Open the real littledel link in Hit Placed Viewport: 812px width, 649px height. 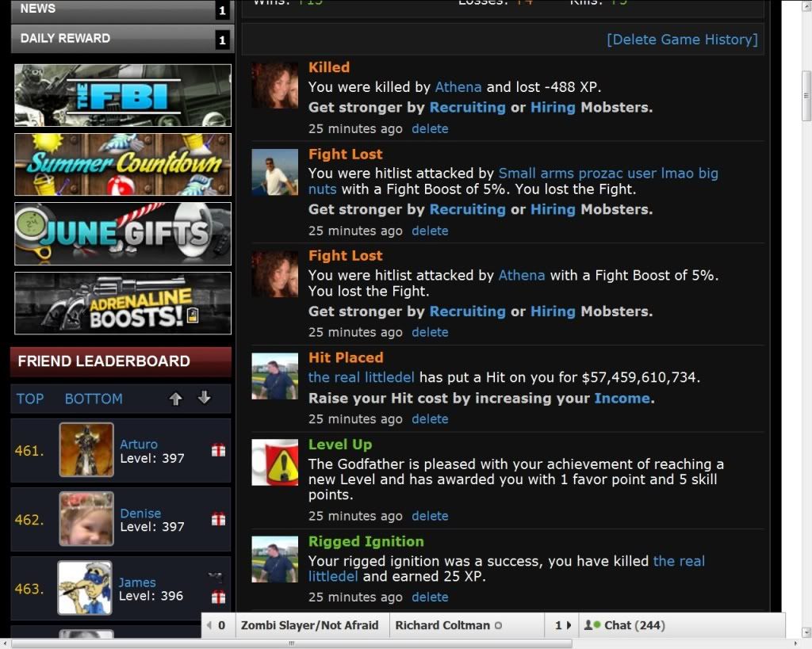tap(361, 376)
